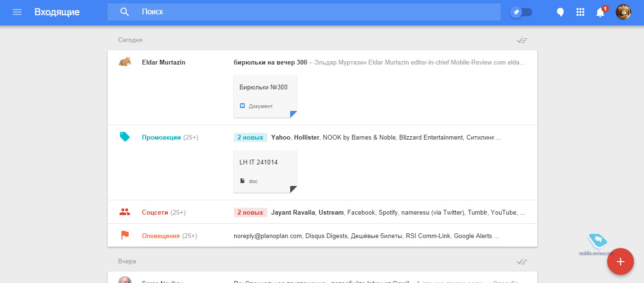This screenshot has width=644, height=283.
Task: Click the Соцсети people icon
Action: (x=125, y=212)
